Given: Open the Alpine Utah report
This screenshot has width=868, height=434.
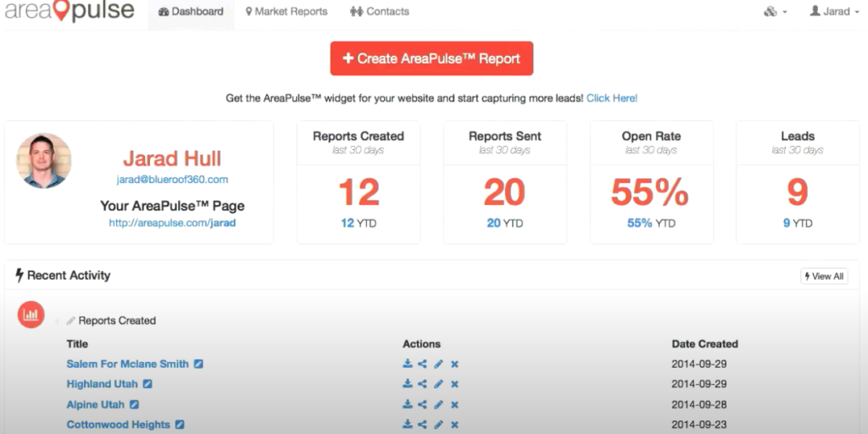Looking at the screenshot, I should pos(96,404).
